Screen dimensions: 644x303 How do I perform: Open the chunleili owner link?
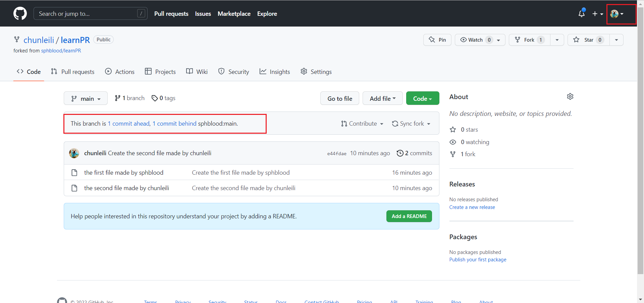click(x=39, y=40)
